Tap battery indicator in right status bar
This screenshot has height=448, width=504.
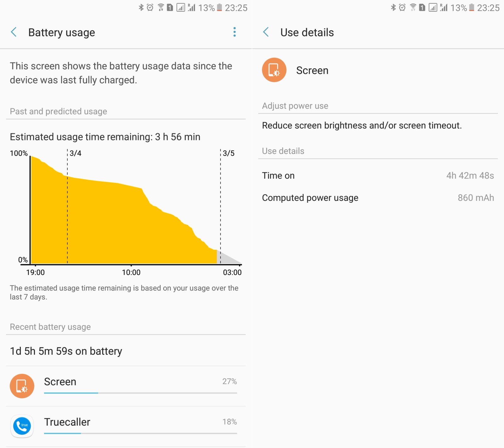pyautogui.click(x=472, y=7)
